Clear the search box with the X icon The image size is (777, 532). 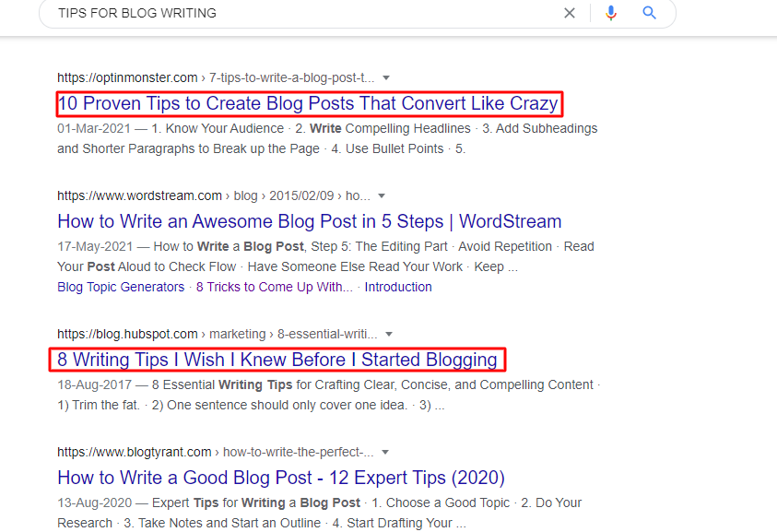pyautogui.click(x=570, y=13)
